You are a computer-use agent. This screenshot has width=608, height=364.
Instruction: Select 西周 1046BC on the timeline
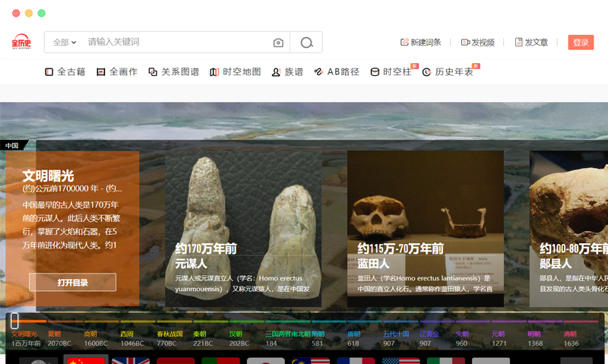tap(131, 338)
